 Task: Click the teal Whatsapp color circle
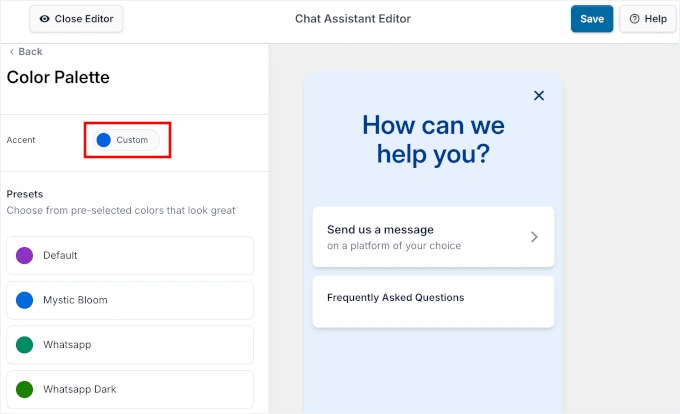[x=25, y=344]
